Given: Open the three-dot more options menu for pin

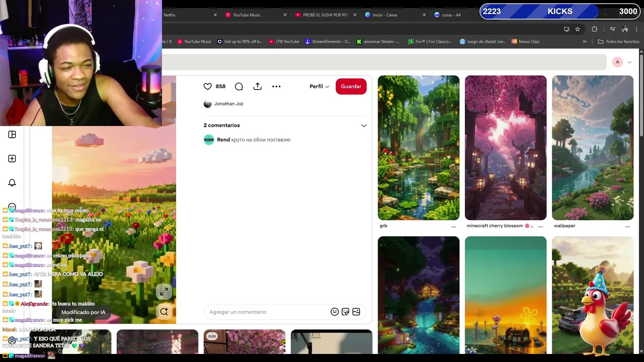Looking at the screenshot, I should click(x=276, y=86).
